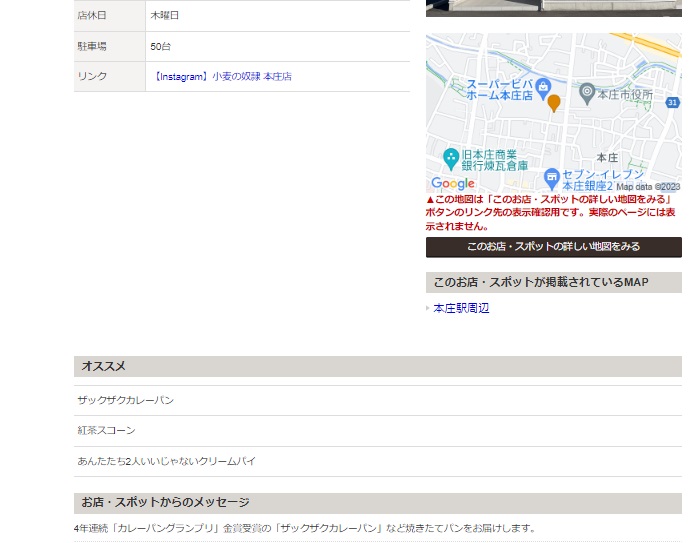The height and width of the screenshot is (543, 698).
Task: Click the スーパービバホーム shopping bag marker
Action: pyautogui.click(x=543, y=85)
